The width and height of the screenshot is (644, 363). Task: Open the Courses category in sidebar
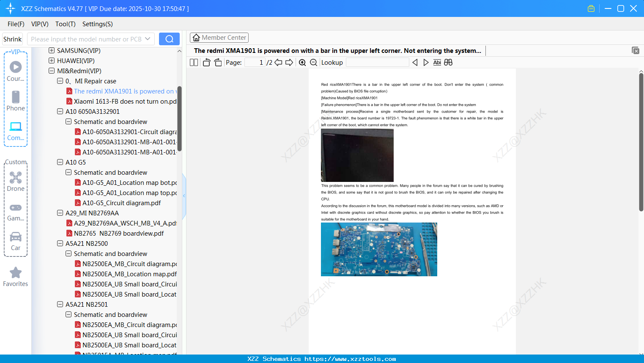point(16,71)
